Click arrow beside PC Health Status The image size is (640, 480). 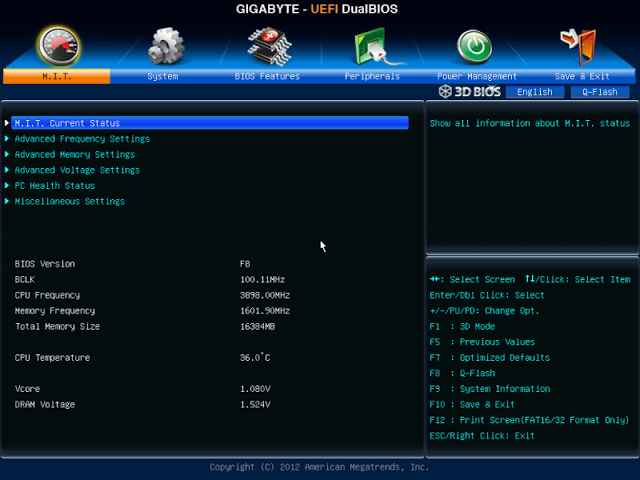click(x=7, y=185)
